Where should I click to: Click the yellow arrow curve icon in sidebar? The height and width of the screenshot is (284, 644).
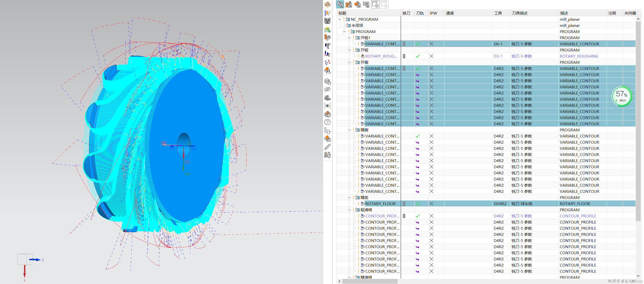click(328, 13)
